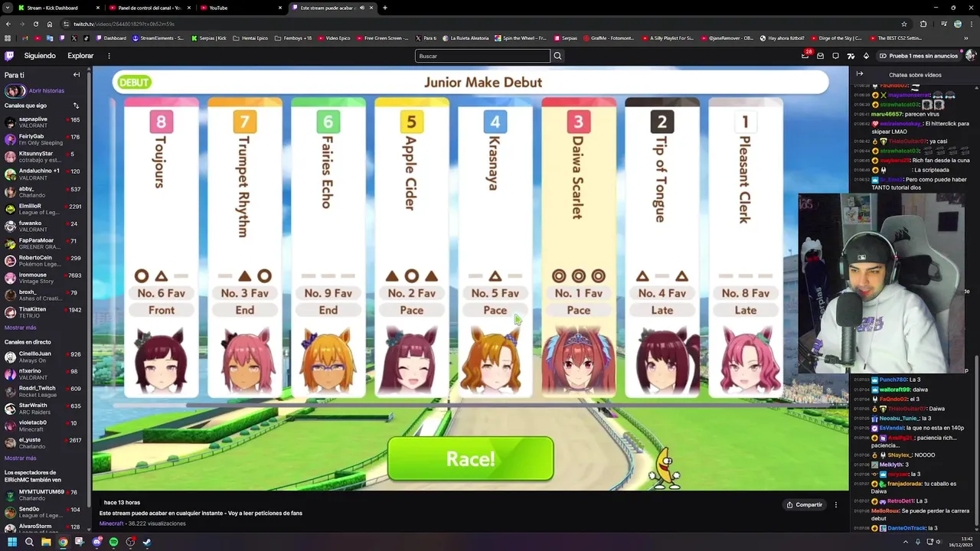
Task: Sort followed channels list
Action: coord(76,106)
